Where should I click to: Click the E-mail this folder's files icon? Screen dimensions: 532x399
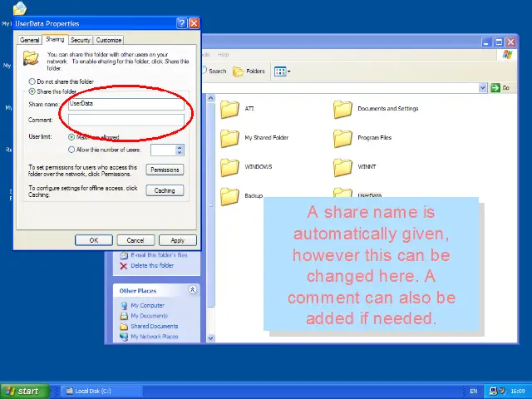point(124,255)
